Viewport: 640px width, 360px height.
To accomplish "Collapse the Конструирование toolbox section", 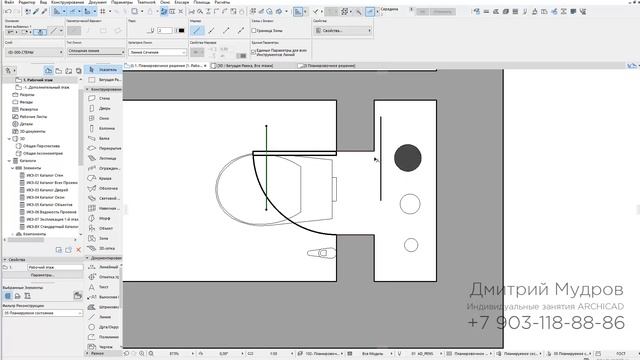I will tap(87, 89).
